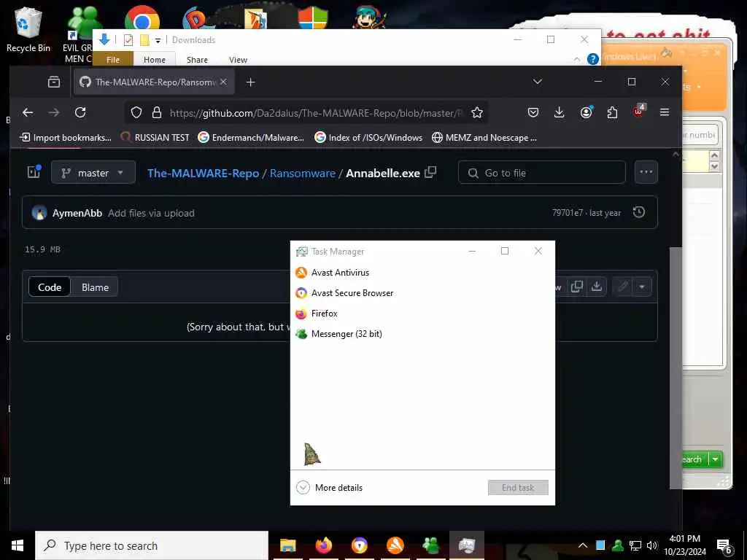This screenshot has width=747, height=560.
Task: Open The-MALWARE-Repo breadcrumb link
Action: pyautogui.click(x=203, y=173)
